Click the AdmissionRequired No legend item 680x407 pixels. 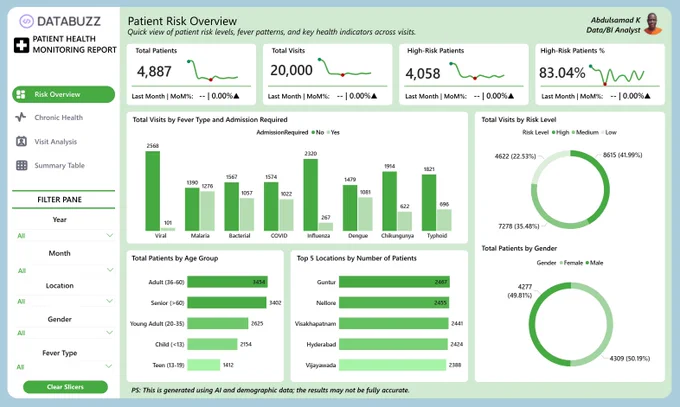coord(318,132)
